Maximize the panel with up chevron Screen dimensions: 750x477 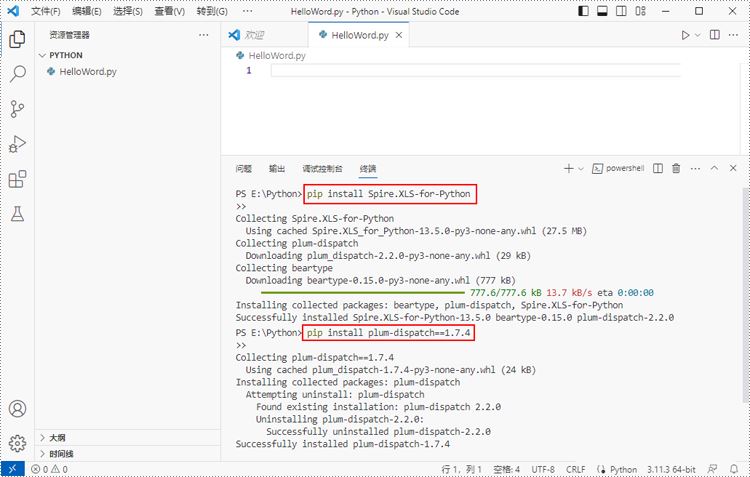coord(714,168)
